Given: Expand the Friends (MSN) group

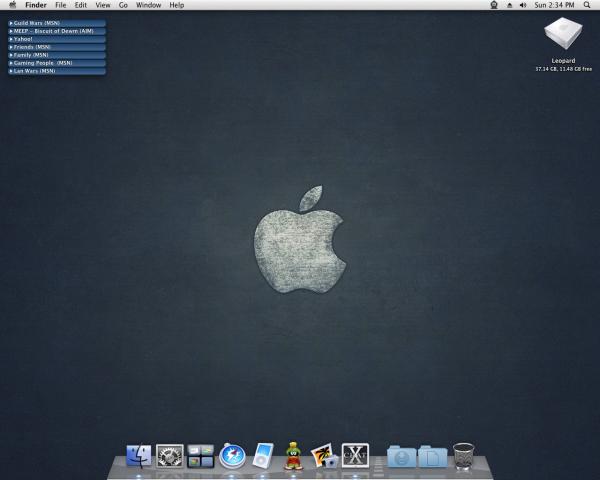Looking at the screenshot, I should (x=57, y=47).
